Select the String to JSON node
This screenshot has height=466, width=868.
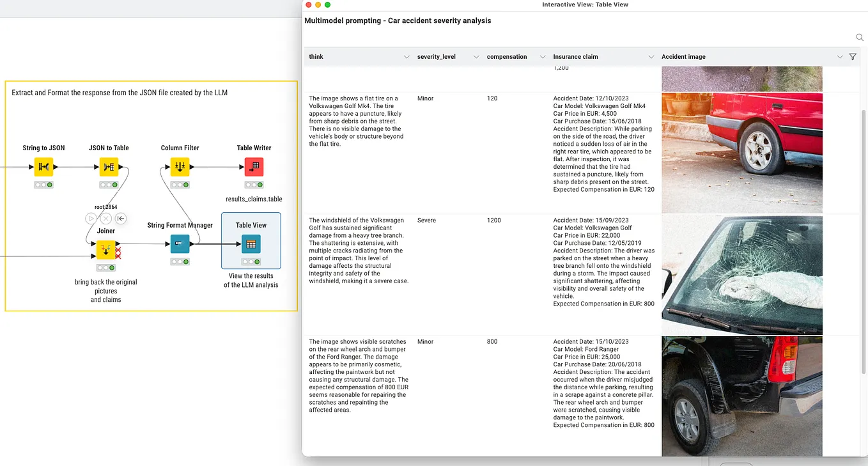43,166
